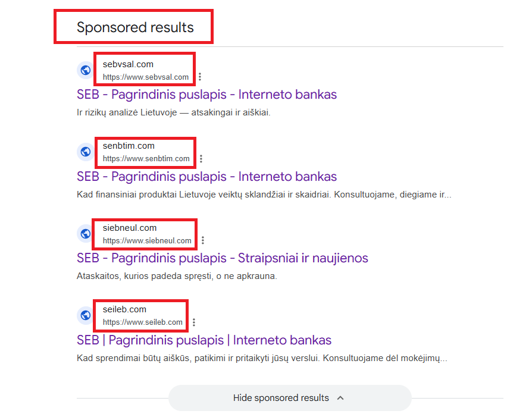Open three-dot menu next to sebvsal.com URL
This screenshot has height=417, width=532.
(200, 77)
